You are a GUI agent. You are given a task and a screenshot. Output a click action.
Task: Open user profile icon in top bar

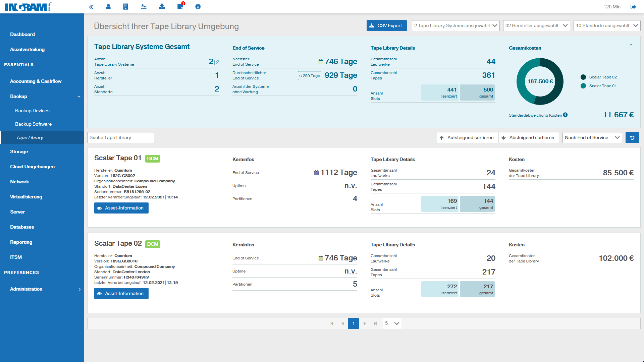pos(108,7)
